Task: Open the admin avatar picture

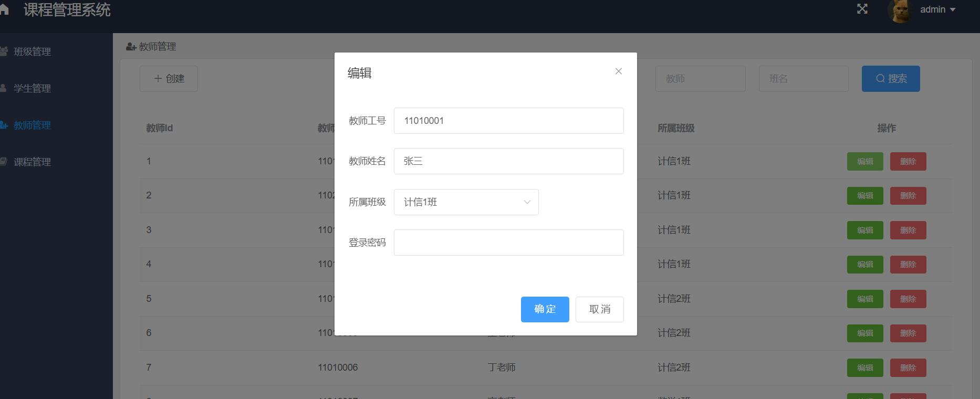Action: click(900, 10)
